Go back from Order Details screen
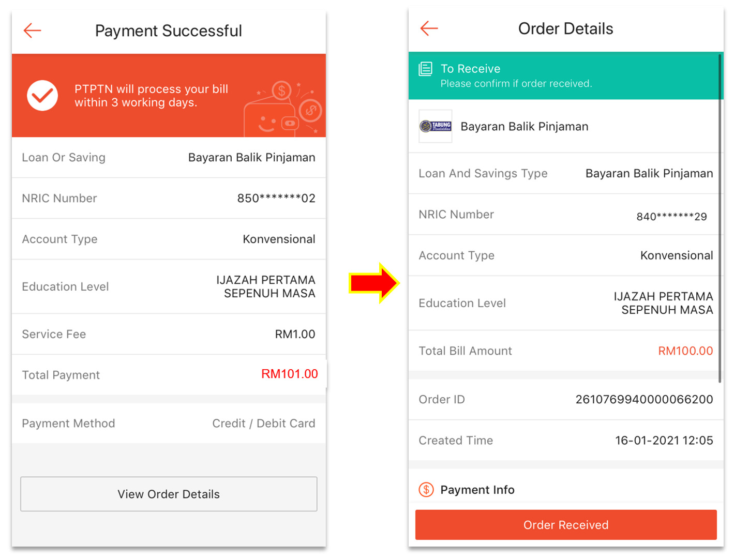The height and width of the screenshot is (560, 734). click(x=429, y=28)
